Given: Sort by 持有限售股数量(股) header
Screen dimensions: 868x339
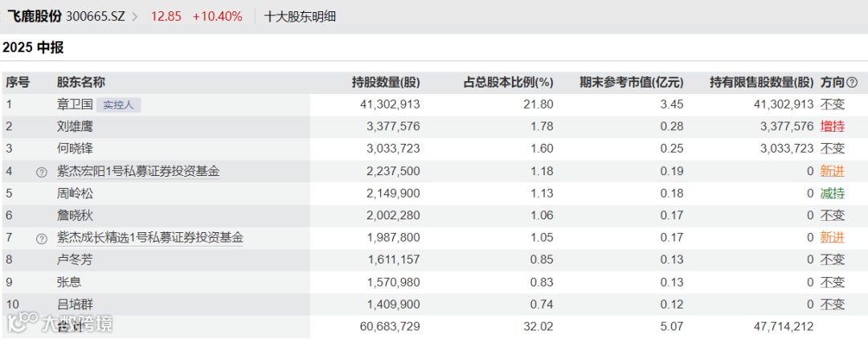Looking at the screenshot, I should (x=762, y=83).
